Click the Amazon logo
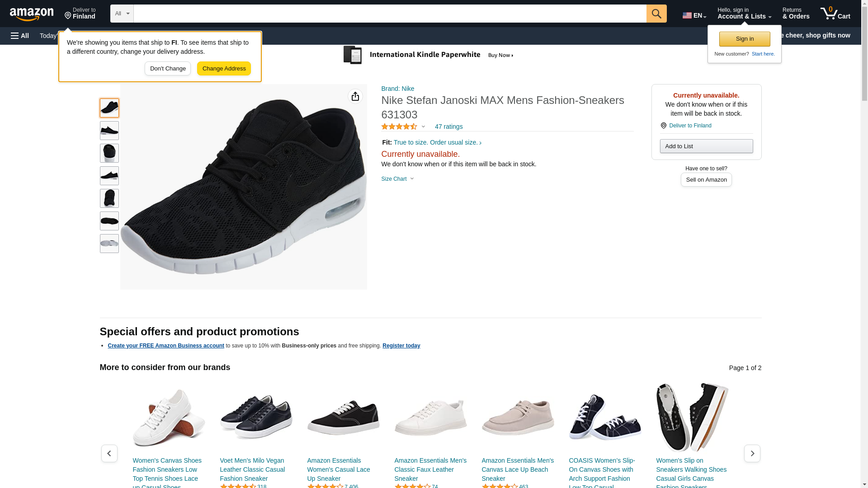 click(x=32, y=14)
